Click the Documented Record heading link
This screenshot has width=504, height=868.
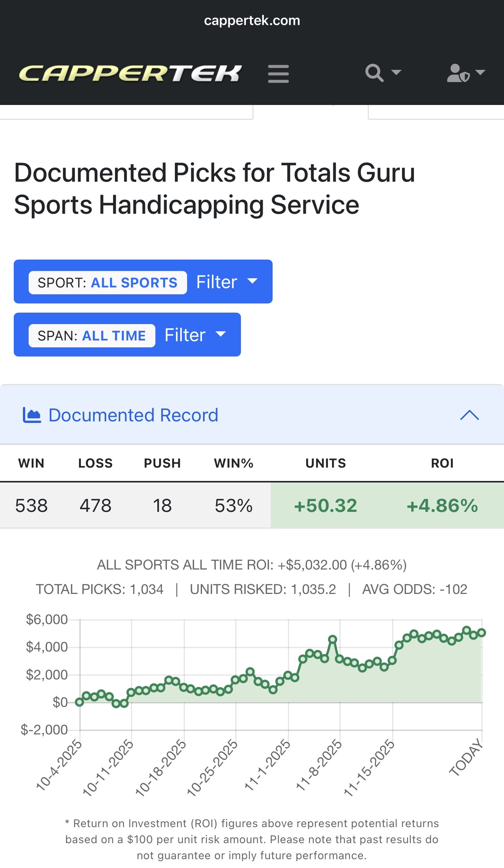[133, 415]
